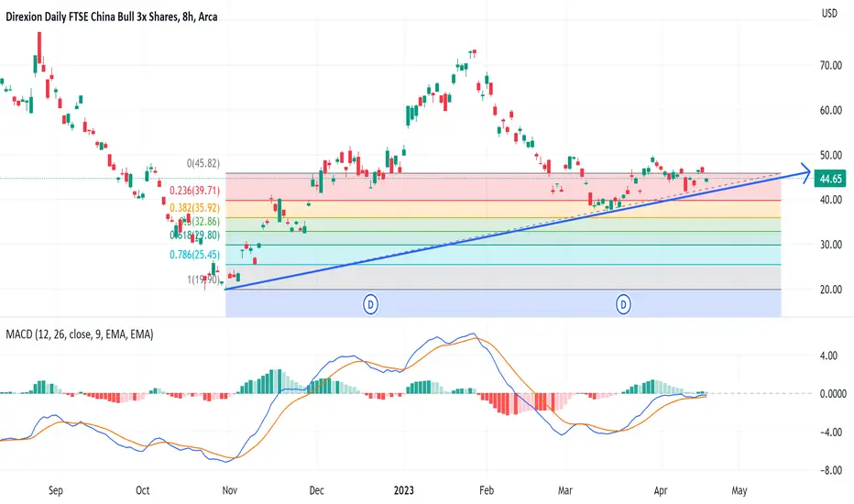Image resolution: width=854 pixels, height=504 pixels.
Task: Click the dividend D marker near December
Action: 370,304
